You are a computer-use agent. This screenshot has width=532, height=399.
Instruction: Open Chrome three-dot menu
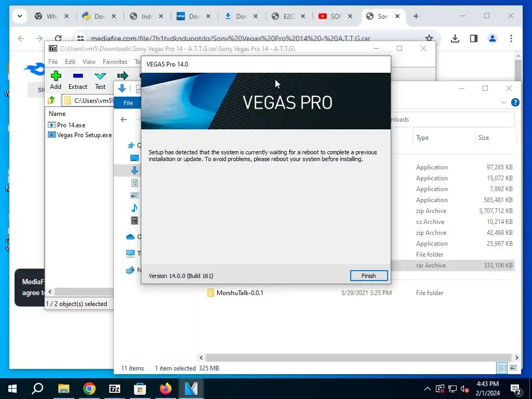[511, 38]
